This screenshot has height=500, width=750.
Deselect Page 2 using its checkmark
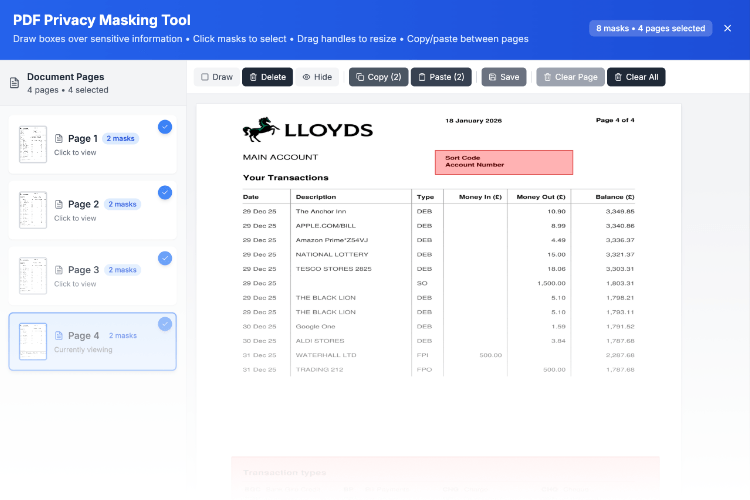[x=165, y=192]
